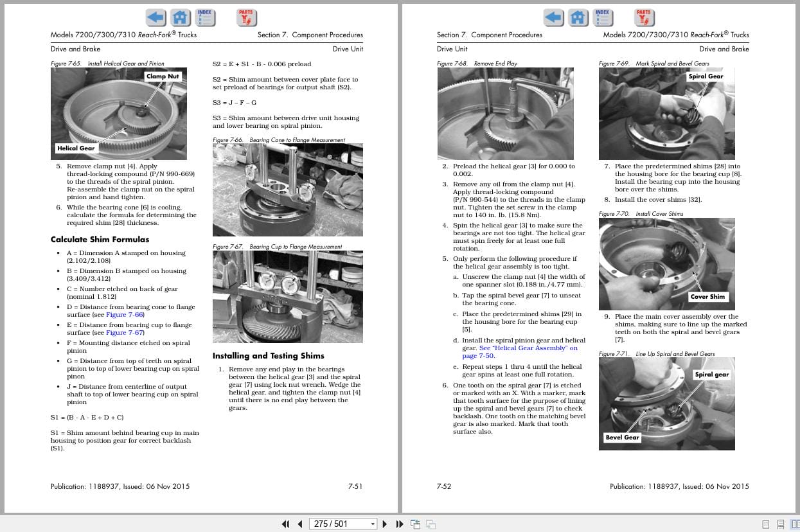Click the S3 = J – F – G formula
This screenshot has width=800, height=532.
point(235,103)
